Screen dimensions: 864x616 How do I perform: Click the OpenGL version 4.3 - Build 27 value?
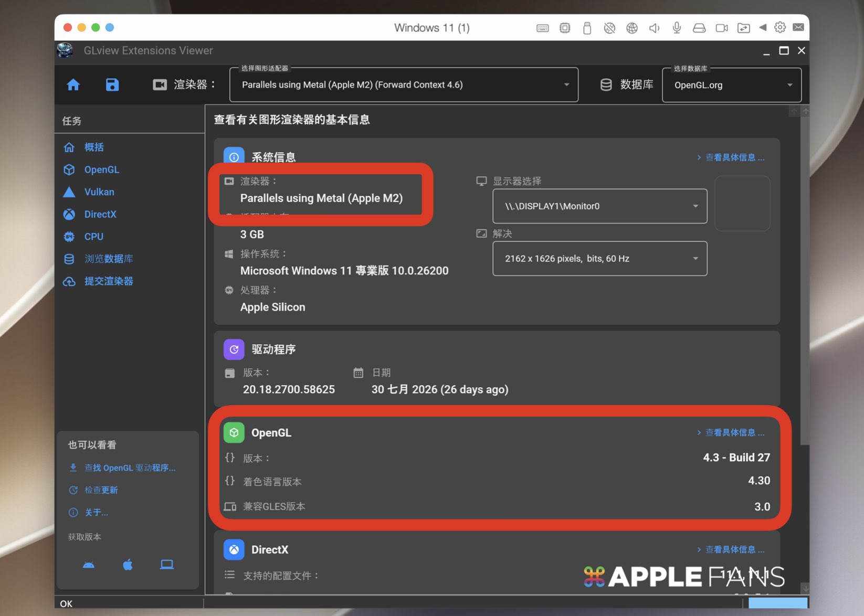tap(736, 458)
